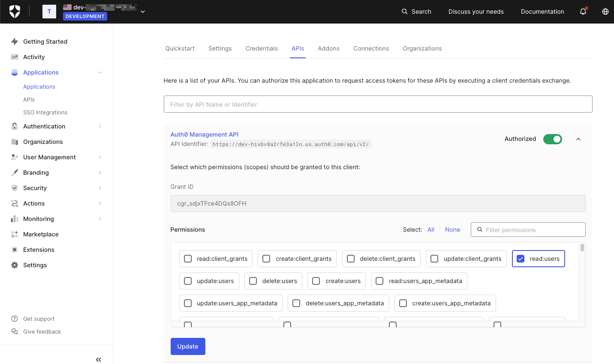The width and height of the screenshot is (614, 364).
Task: Select the APIs tab
Action: click(x=298, y=48)
